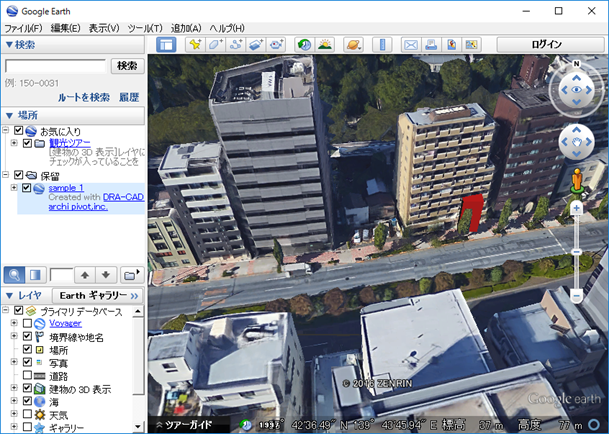Click the 検索 search button
Screen dimensions: 609x434
[127, 66]
